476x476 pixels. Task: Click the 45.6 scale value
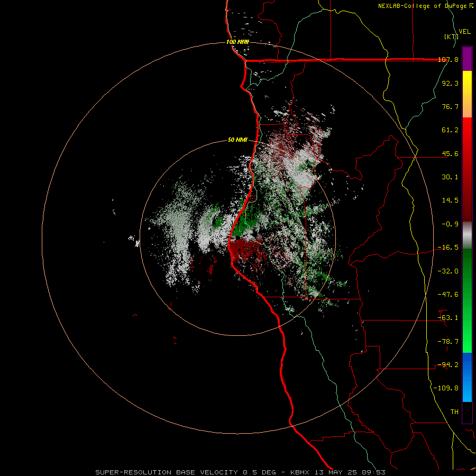coord(450,153)
